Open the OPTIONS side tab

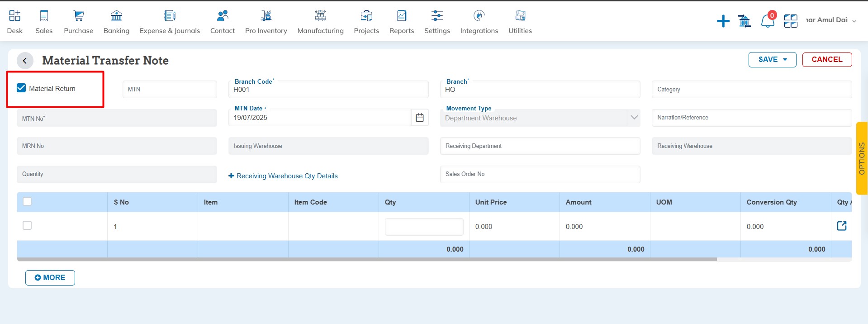[862, 158]
